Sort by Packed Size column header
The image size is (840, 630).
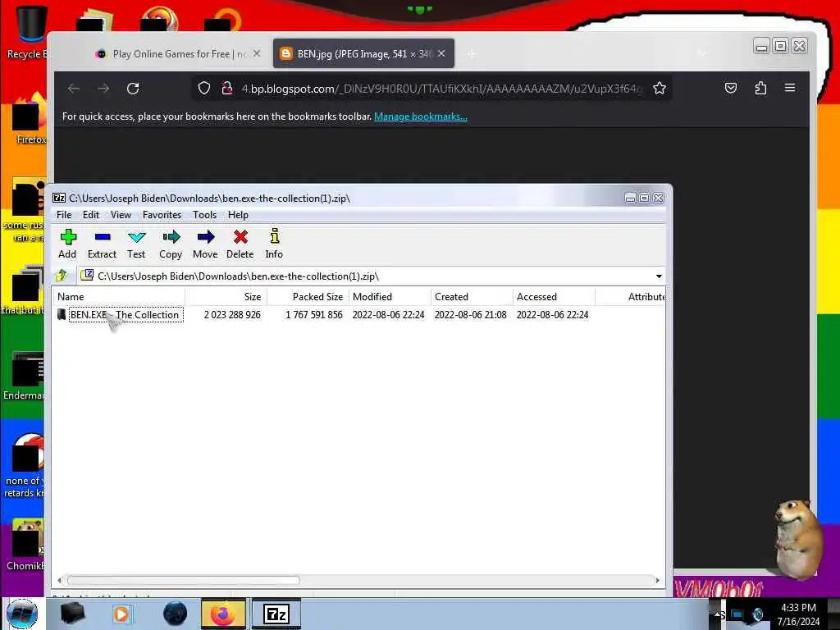point(308,297)
